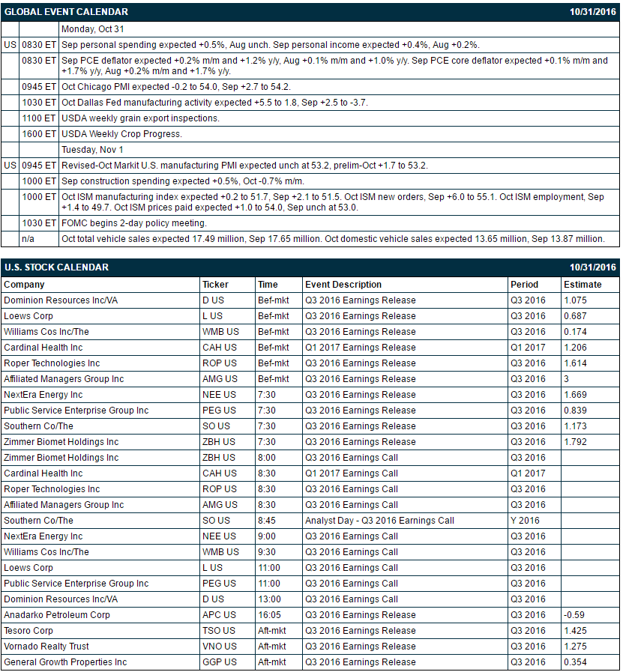
Task: Click the Y 2016 period cell
Action: [x=525, y=521]
